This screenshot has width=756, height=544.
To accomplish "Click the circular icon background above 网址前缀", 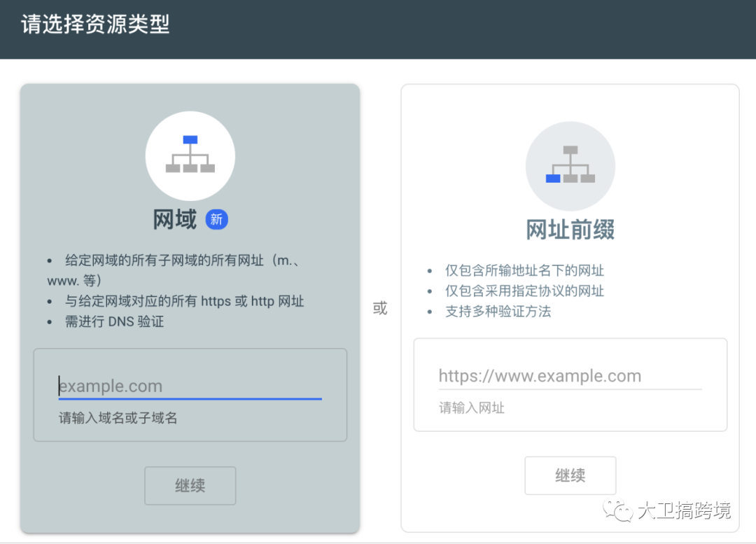I will coord(570,165).
